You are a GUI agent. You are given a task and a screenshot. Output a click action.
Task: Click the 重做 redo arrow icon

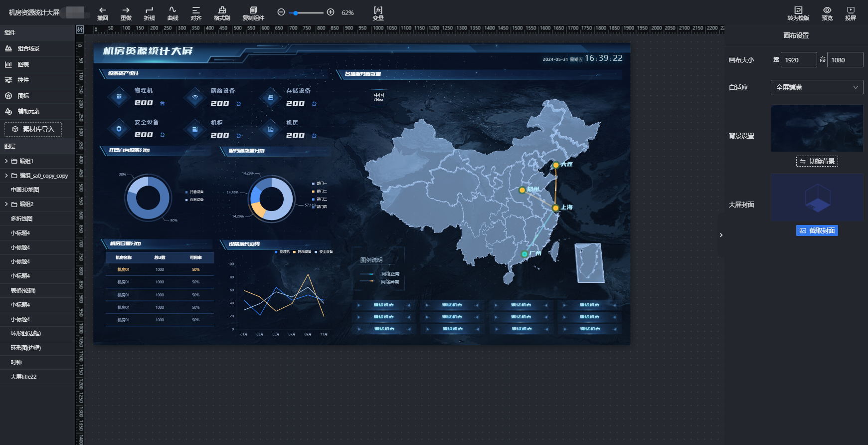[126, 10]
